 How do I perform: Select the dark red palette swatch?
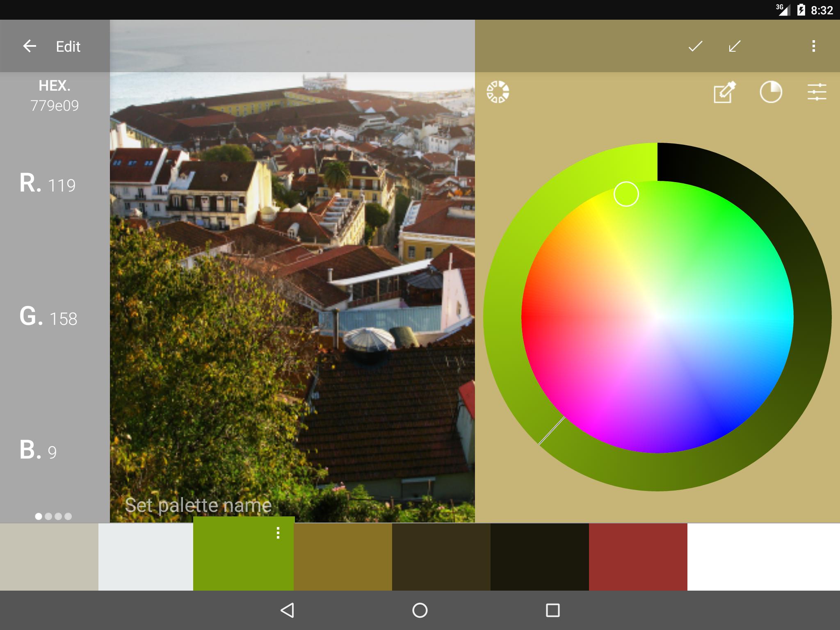click(638, 557)
